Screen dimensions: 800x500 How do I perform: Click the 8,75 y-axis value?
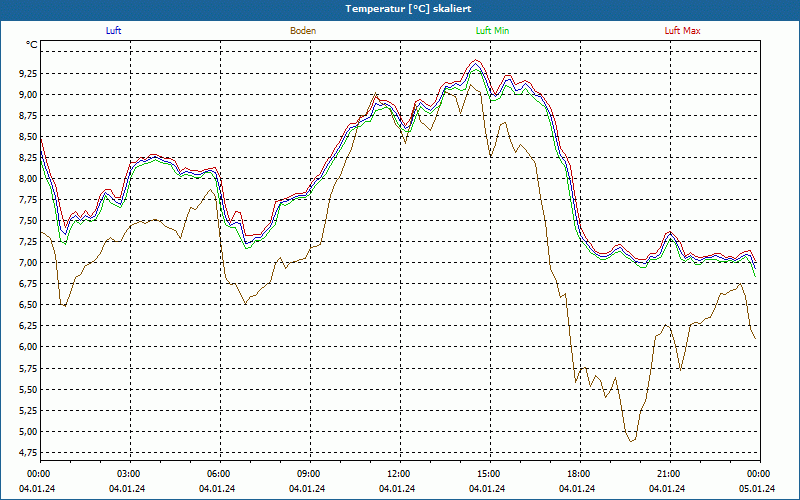pos(28,116)
